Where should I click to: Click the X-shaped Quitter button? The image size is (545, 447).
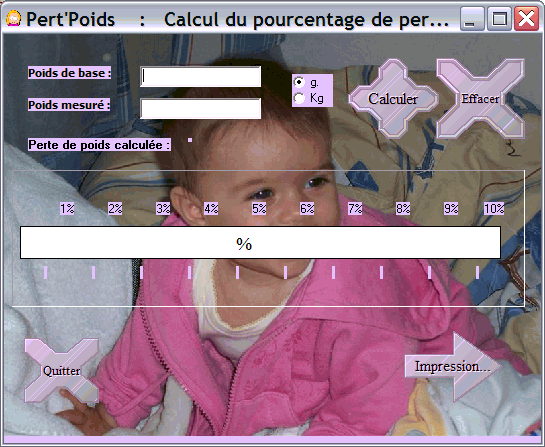pyautogui.click(x=62, y=371)
